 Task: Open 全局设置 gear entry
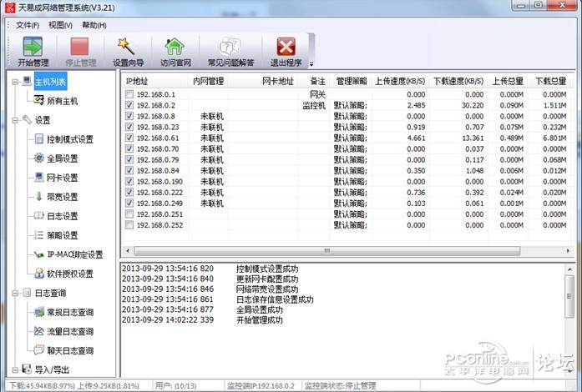tap(63, 158)
